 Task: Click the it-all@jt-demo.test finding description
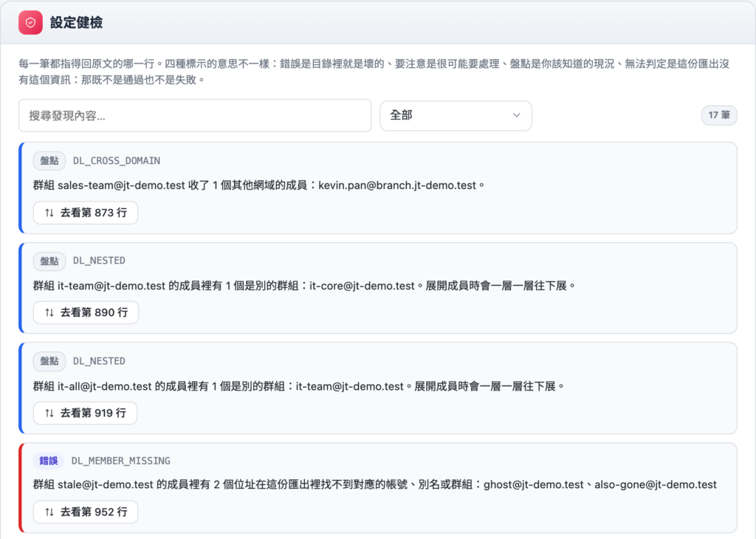pyautogui.click(x=299, y=386)
